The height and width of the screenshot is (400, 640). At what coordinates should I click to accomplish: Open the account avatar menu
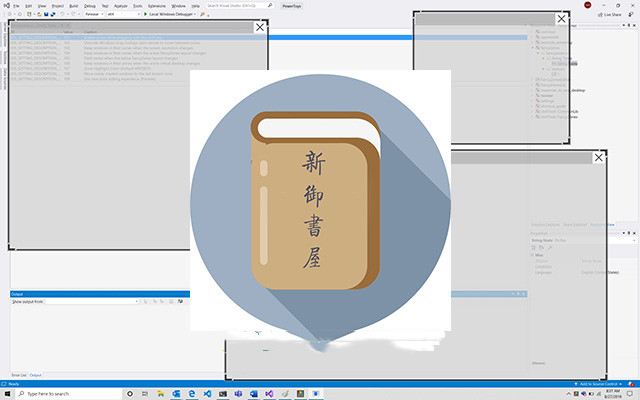point(587,5)
